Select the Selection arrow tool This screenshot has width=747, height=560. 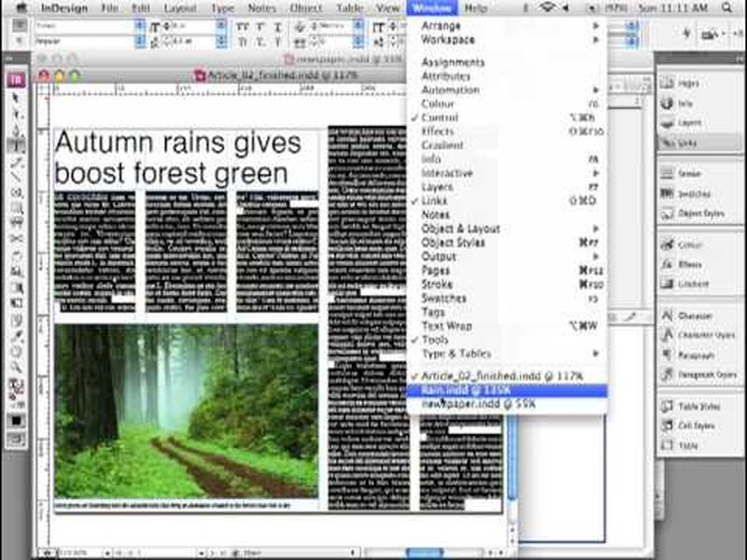click(16, 98)
